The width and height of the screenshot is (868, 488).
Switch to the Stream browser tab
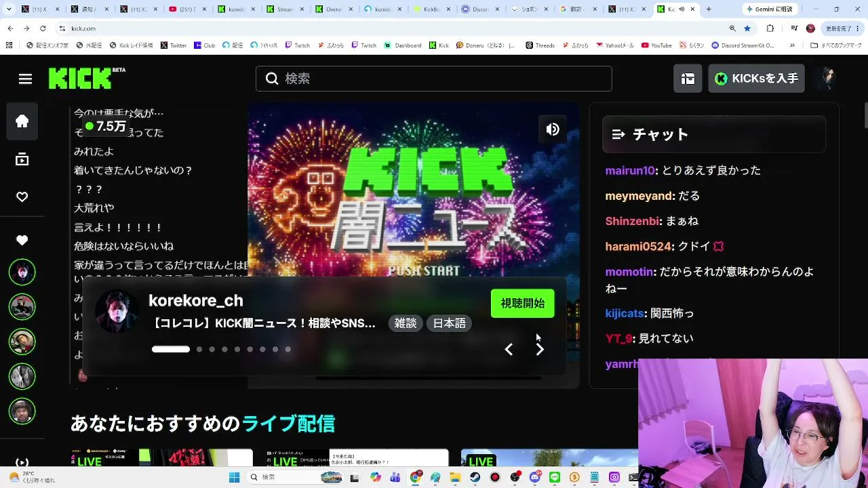coord(286,9)
